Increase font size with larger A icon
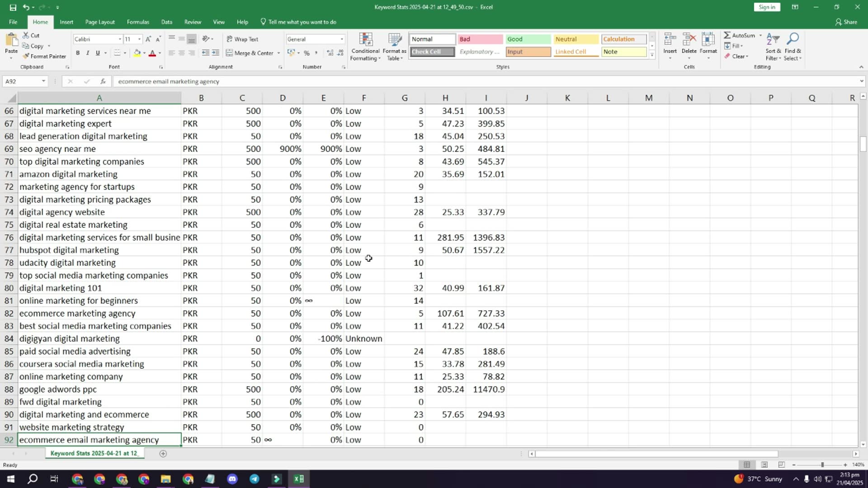This screenshot has height=488, width=868. click(x=148, y=39)
